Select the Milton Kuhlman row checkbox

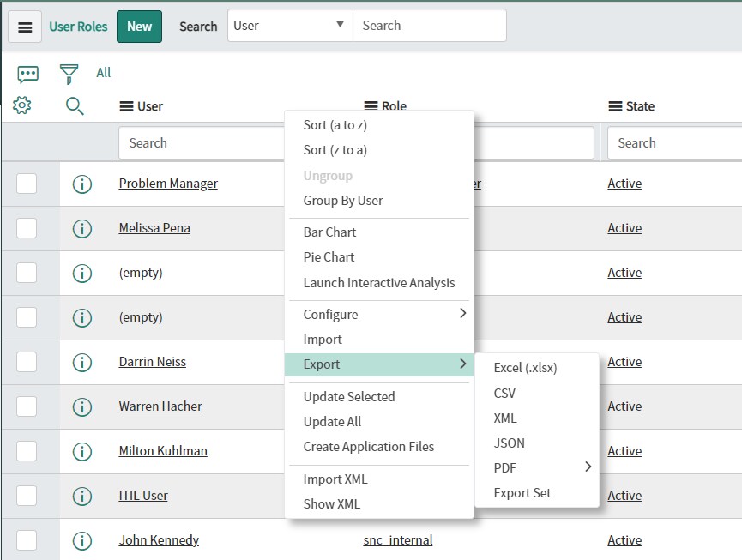pos(27,451)
